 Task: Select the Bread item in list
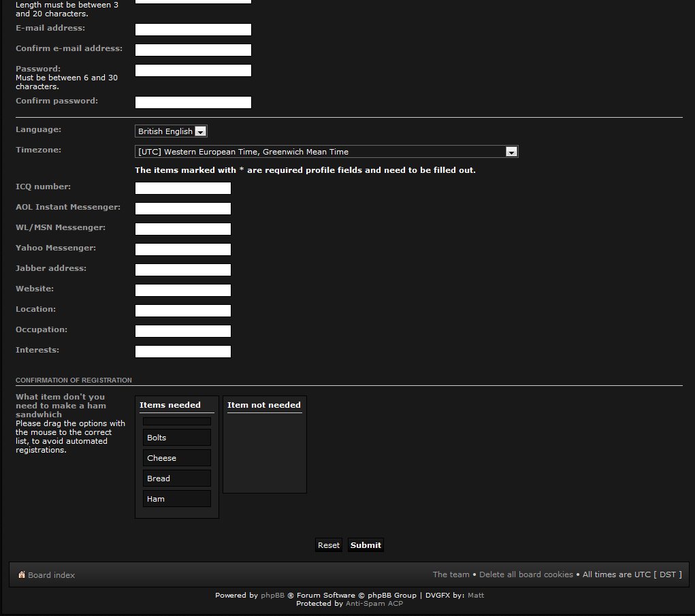coord(177,479)
